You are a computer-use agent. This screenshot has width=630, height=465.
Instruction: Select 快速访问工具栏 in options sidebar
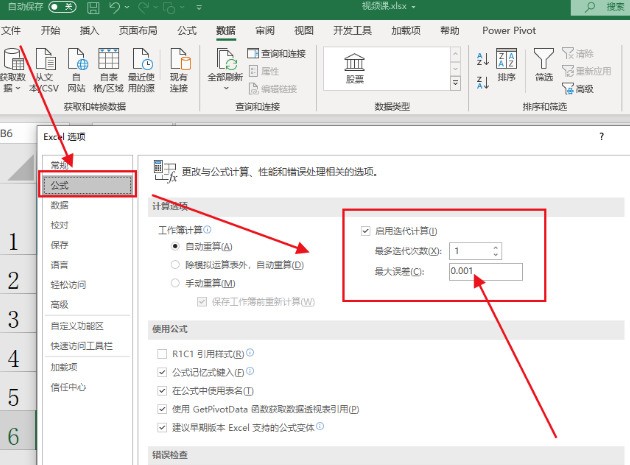click(x=88, y=346)
